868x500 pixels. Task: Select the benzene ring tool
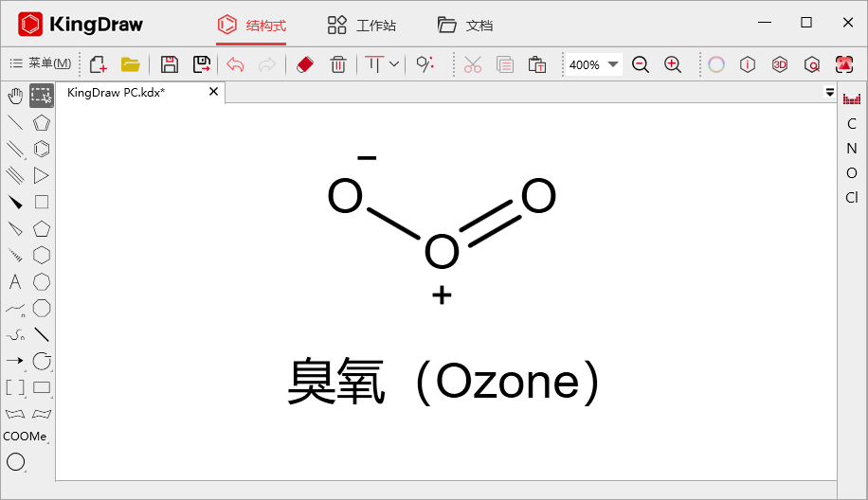(42, 149)
